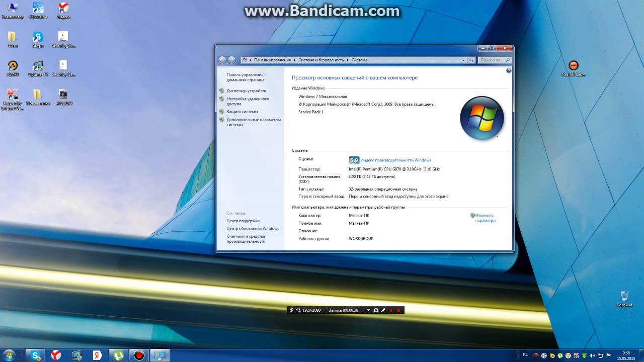Click the camera screenshot icon in Bandicam bar
Image resolution: width=644 pixels, height=362 pixels.
376,310
